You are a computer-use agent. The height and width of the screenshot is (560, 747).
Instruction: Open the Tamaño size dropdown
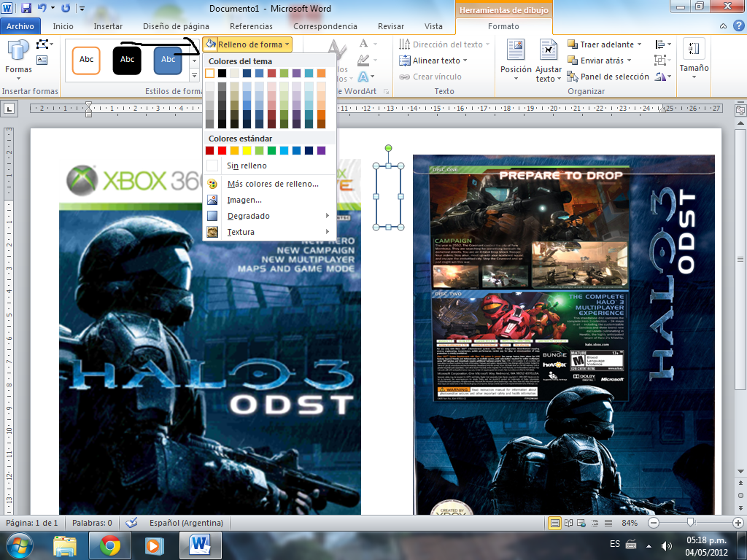(x=694, y=60)
